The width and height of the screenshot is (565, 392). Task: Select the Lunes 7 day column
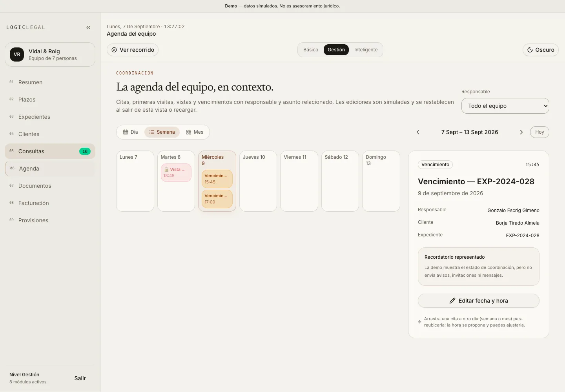pos(135,181)
